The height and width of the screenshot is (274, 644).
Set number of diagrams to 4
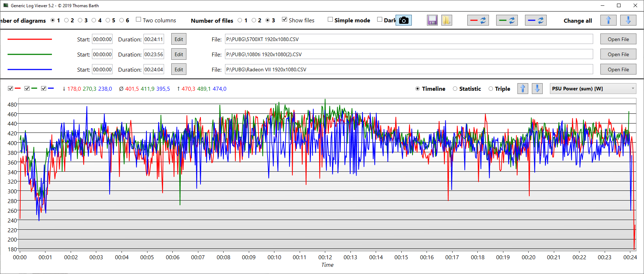click(x=94, y=21)
